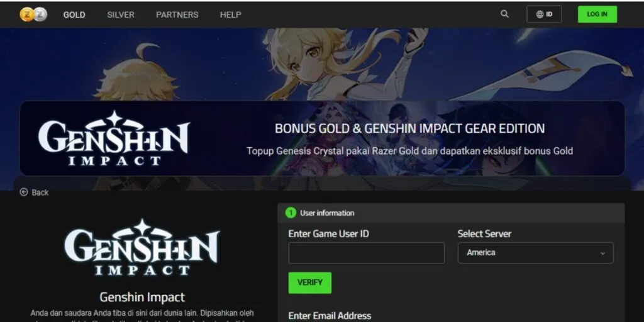Click inside the Game User ID field

[x=367, y=253]
